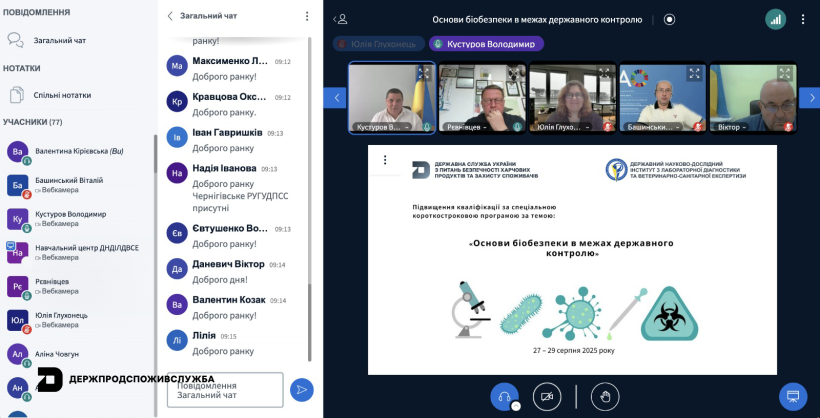Click Лілія chat avatar
This screenshot has width=820, height=418.
pyautogui.click(x=177, y=340)
